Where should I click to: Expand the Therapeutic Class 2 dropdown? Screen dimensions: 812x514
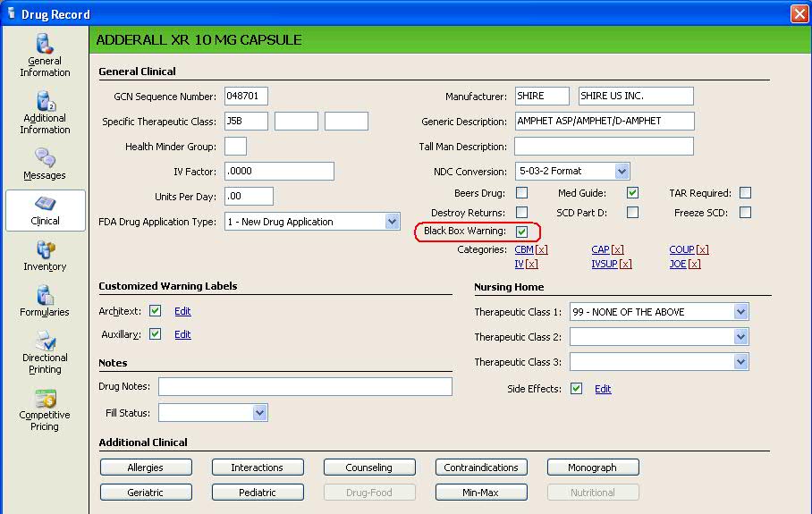point(741,336)
